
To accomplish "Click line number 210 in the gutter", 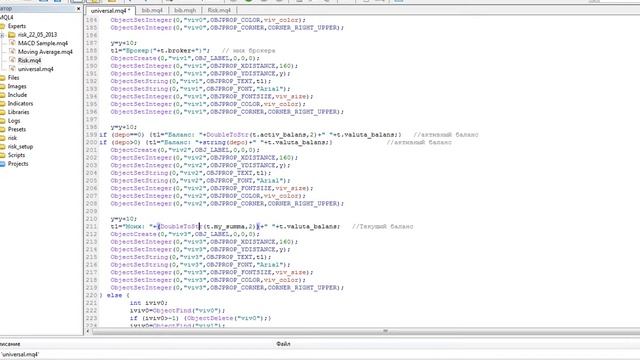I will coord(91,219).
